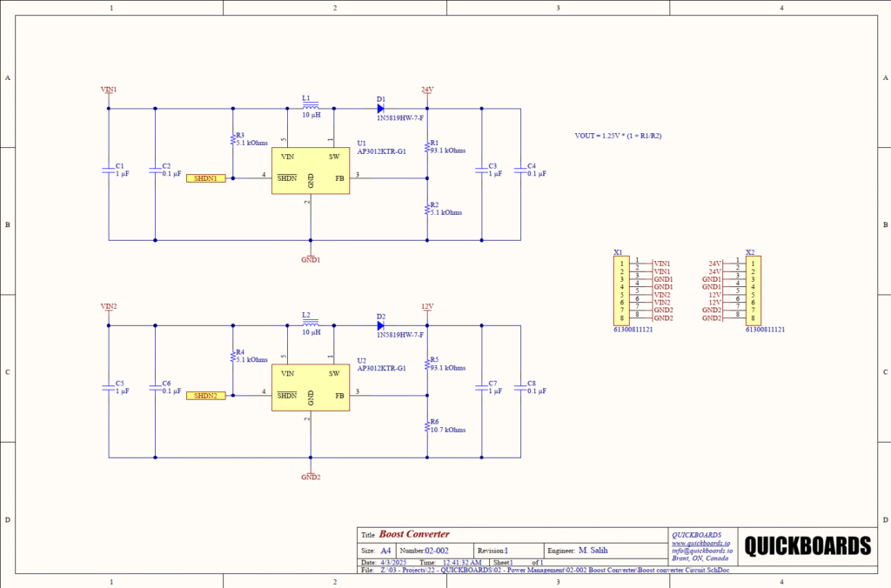Image resolution: width=891 pixels, height=588 pixels.
Task: Click the GND2 ground symbol
Action: (311, 473)
